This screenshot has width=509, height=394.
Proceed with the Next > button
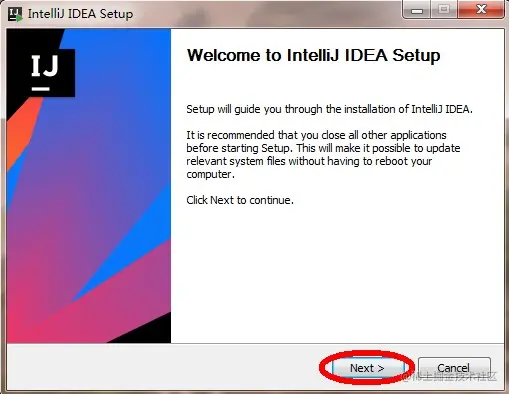(367, 368)
